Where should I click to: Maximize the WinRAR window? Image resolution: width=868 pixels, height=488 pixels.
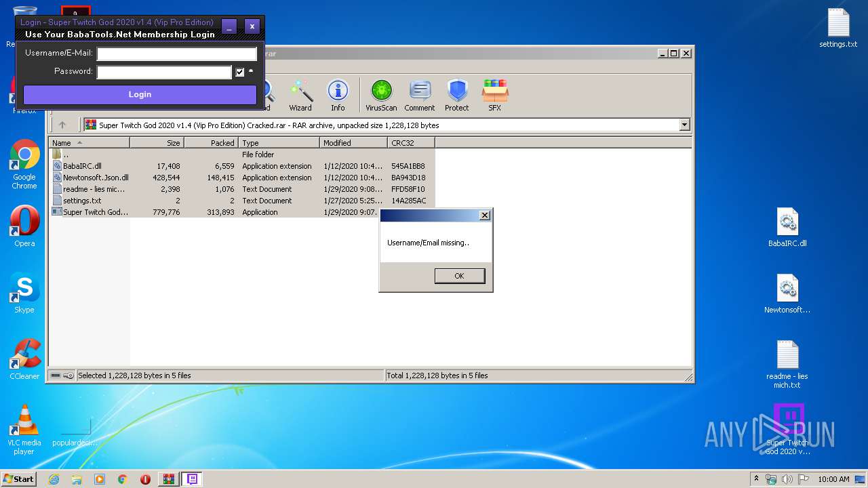[x=673, y=53]
